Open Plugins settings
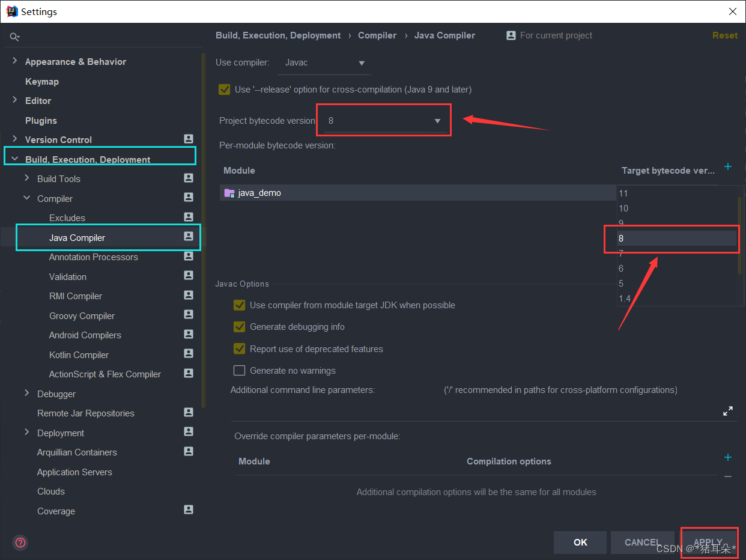The height and width of the screenshot is (560, 746). (41, 121)
